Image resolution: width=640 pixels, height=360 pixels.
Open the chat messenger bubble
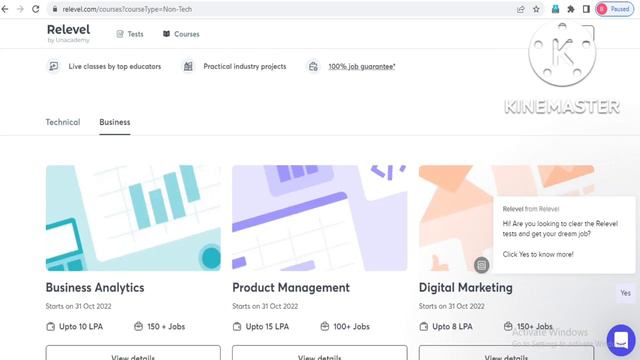(x=621, y=340)
